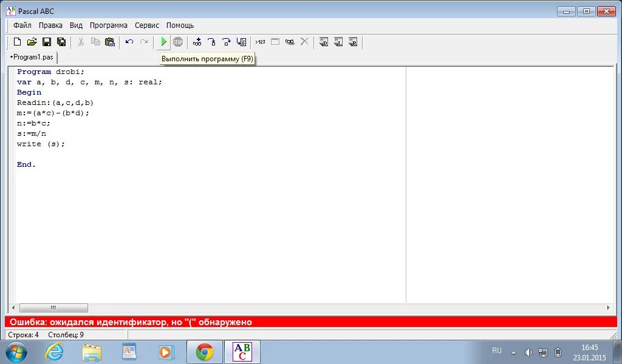The width and height of the screenshot is (622, 364).
Task: Click the 's:=m/n' line
Action: point(32,133)
